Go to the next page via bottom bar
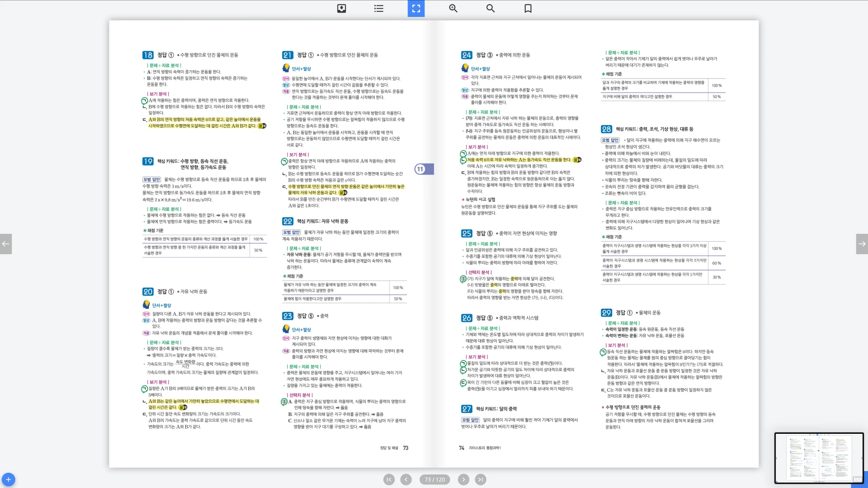 coord(464,479)
